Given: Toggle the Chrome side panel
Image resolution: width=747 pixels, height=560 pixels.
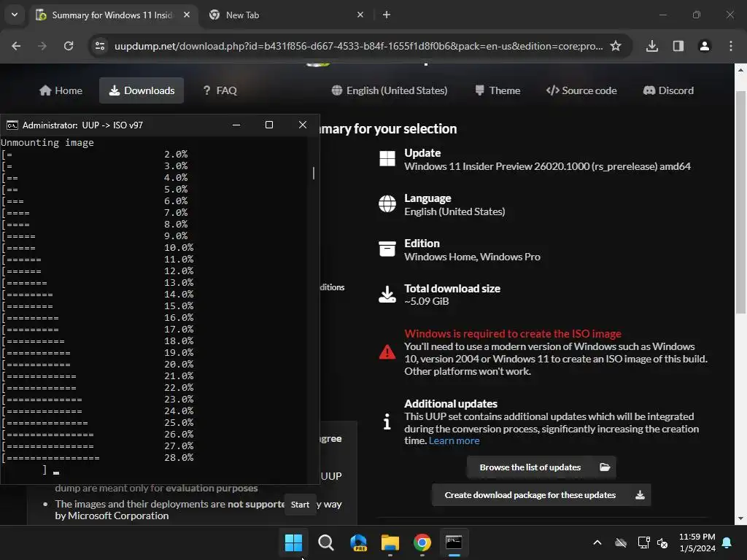Looking at the screenshot, I should coord(678,46).
